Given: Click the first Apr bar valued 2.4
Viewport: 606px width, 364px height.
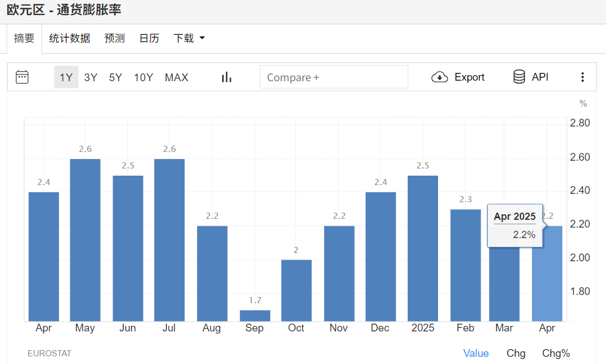Looking at the screenshot, I should click(x=44, y=257).
